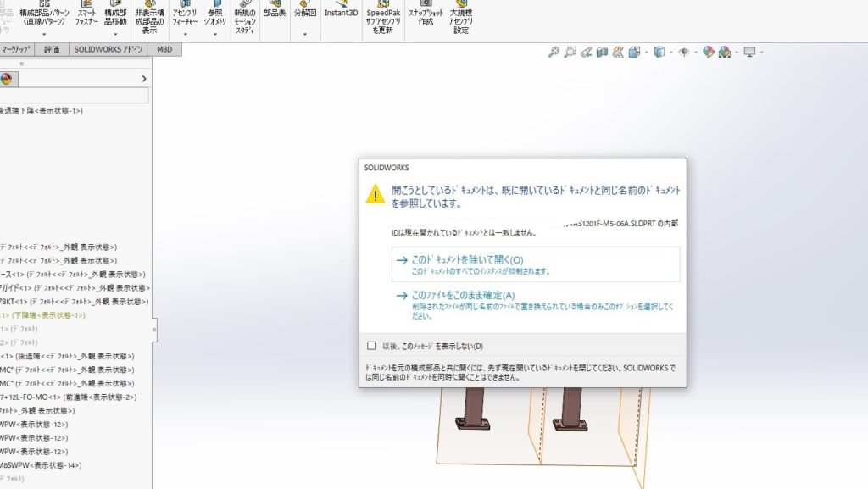
Task: Expand the 分解図 dropdown arrow
Action: coord(304,35)
